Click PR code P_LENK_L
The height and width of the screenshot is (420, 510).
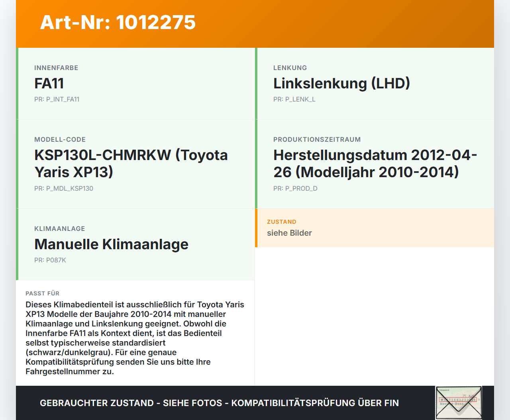point(294,99)
